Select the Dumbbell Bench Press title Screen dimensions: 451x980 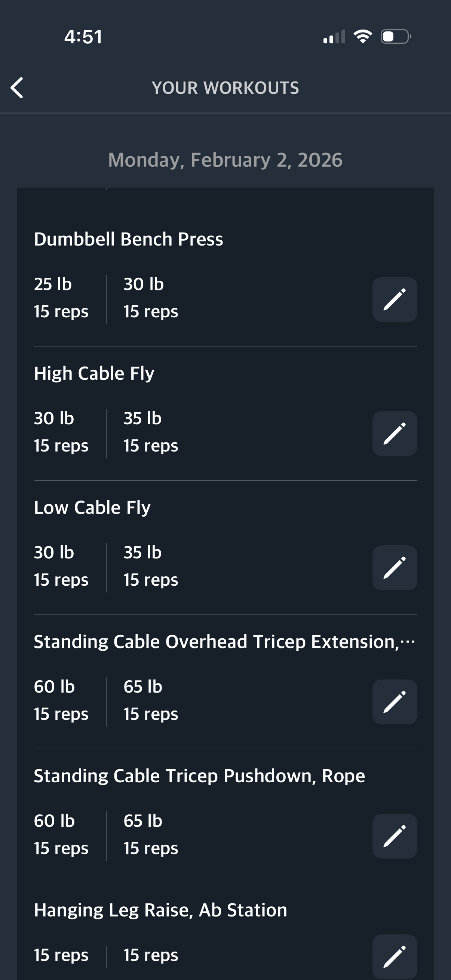pyautogui.click(x=128, y=239)
